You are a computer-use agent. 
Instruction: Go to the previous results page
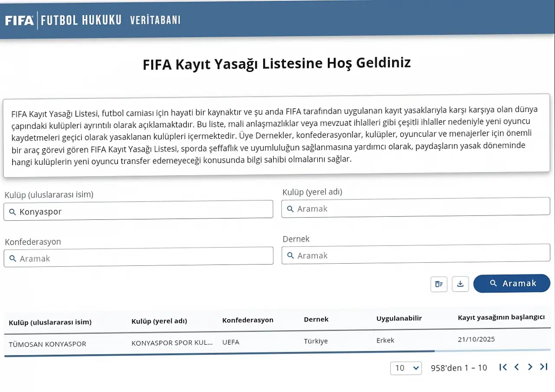[516, 367]
